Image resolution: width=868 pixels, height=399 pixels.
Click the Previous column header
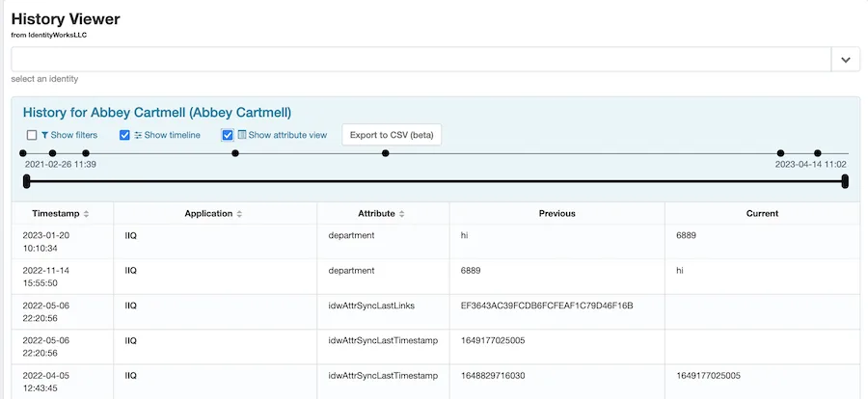coord(557,214)
